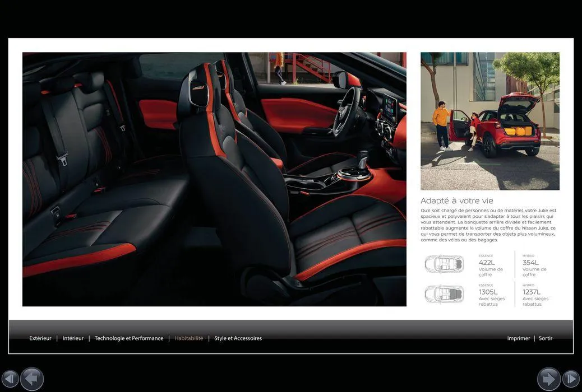The width and height of the screenshot is (582, 392).
Task: Click the top car diagram with seats up
Action: [x=444, y=264]
